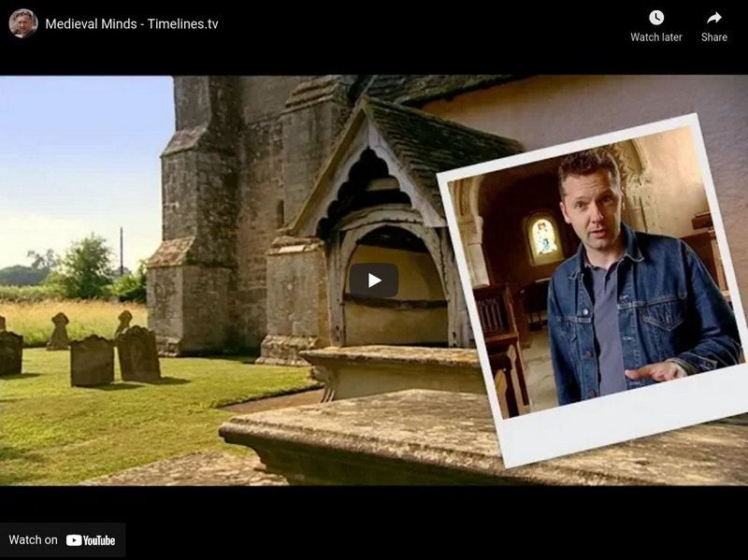Tap the Share icon top right
Viewport: 748px width, 560px height.
point(715,18)
